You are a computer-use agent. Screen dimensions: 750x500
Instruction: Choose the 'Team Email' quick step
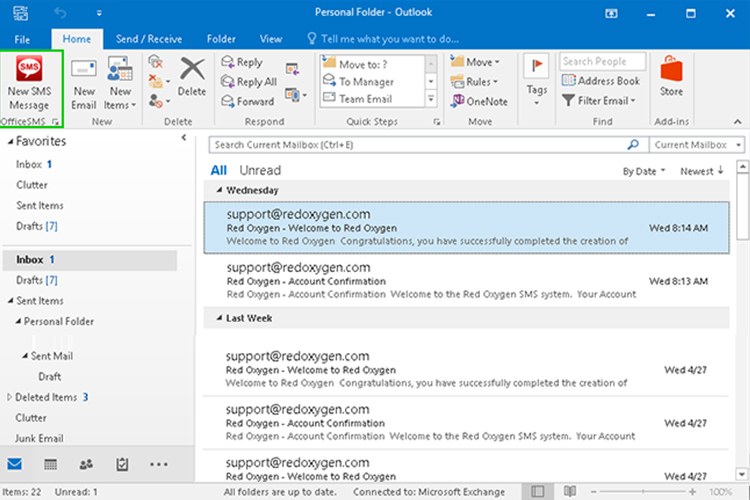(372, 99)
